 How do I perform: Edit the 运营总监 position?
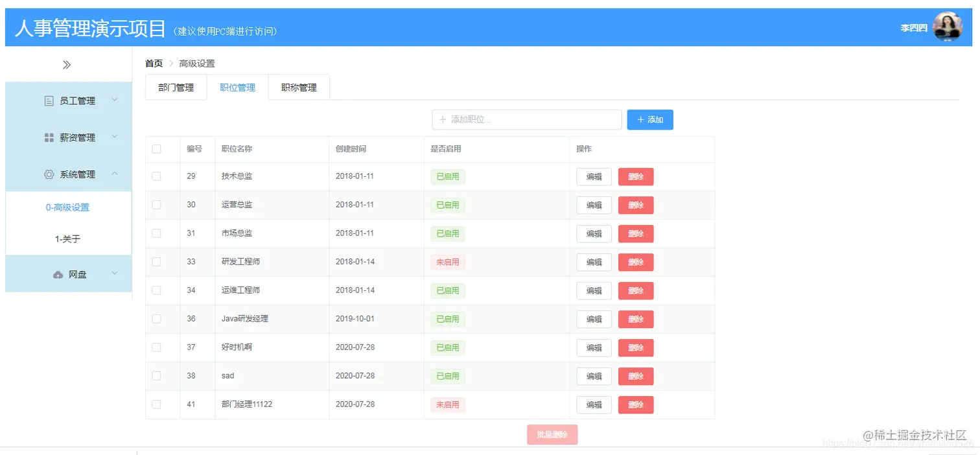(x=594, y=205)
